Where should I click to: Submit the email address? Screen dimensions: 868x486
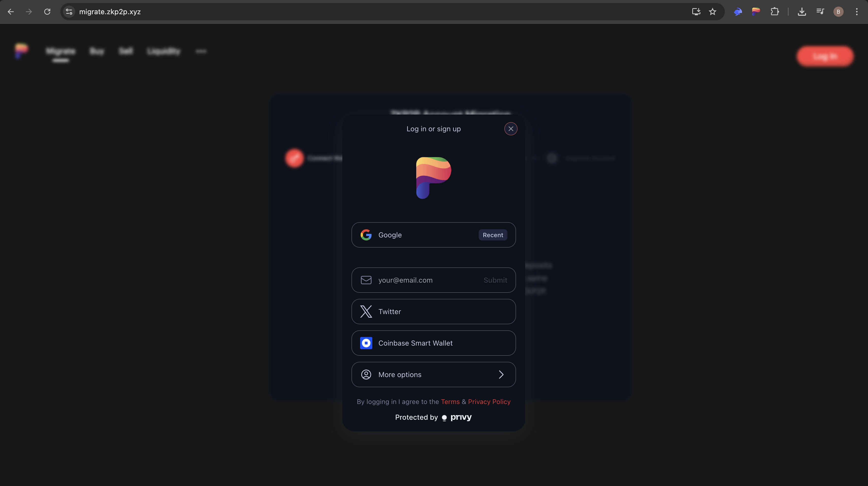(x=495, y=280)
